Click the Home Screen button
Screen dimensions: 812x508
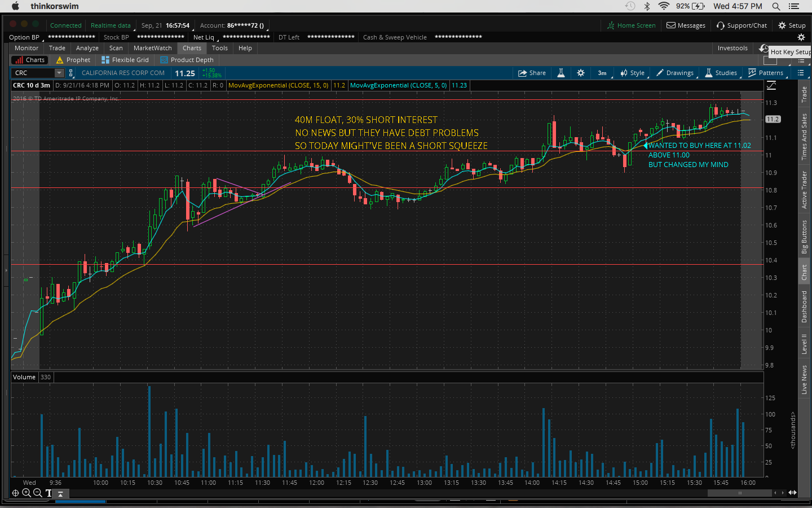(632, 25)
